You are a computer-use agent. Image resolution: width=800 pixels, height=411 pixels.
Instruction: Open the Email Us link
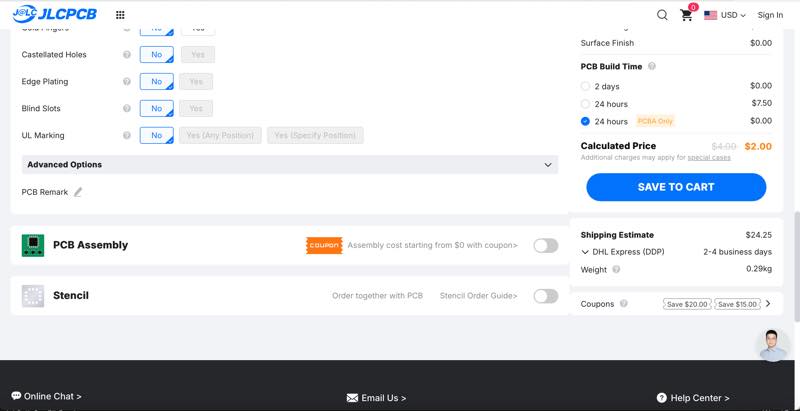pyautogui.click(x=383, y=398)
